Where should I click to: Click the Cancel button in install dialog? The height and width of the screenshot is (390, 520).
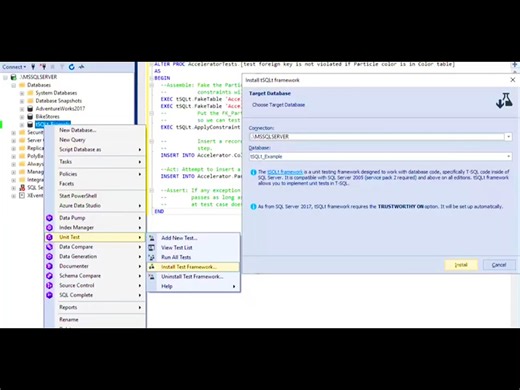tap(499, 265)
